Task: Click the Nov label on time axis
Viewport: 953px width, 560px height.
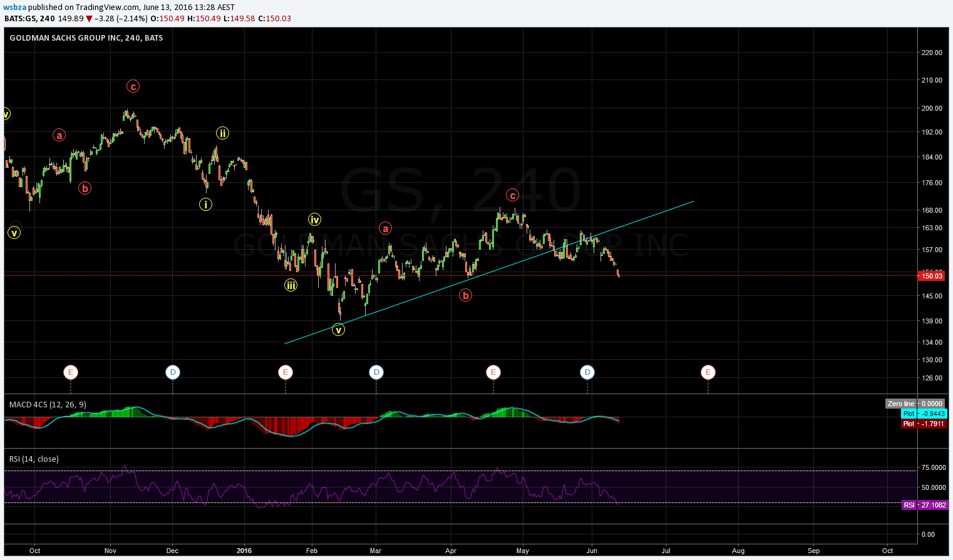Action: coord(110,551)
